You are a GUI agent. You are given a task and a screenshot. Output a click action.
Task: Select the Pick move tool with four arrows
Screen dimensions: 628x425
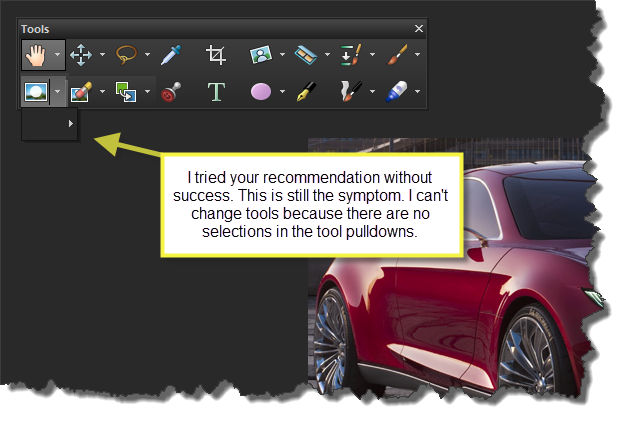coord(80,54)
